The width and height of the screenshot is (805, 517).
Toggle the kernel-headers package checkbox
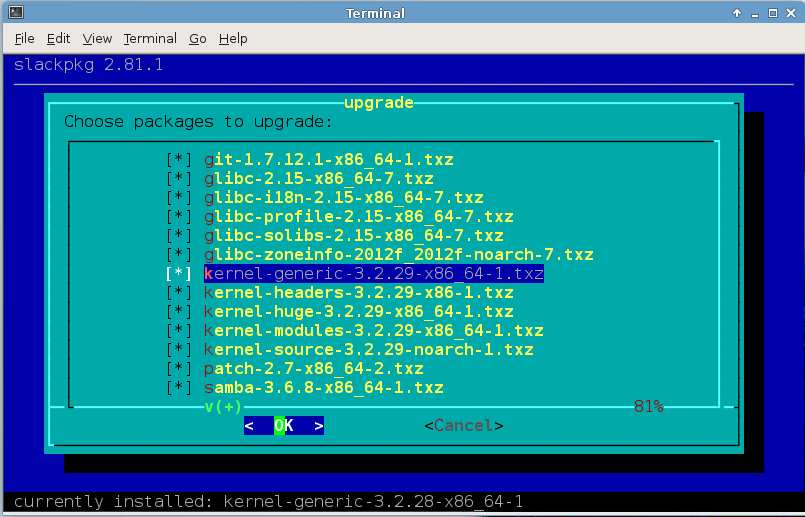click(x=179, y=292)
